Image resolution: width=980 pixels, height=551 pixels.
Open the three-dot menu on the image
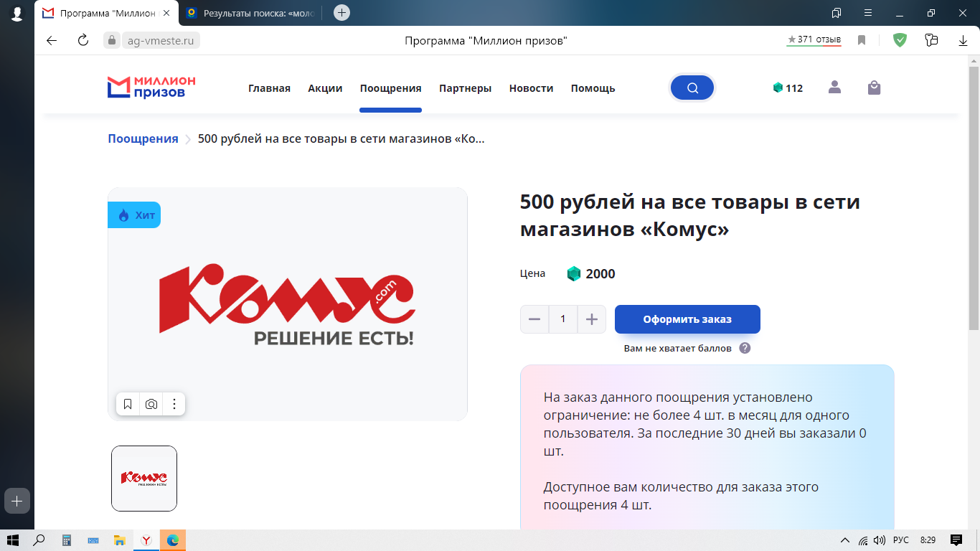(x=174, y=404)
